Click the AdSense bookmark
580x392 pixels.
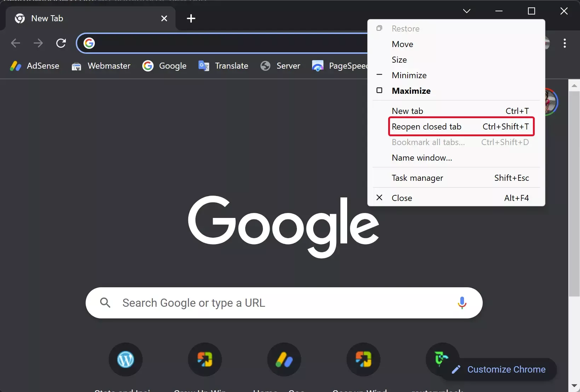click(x=35, y=66)
